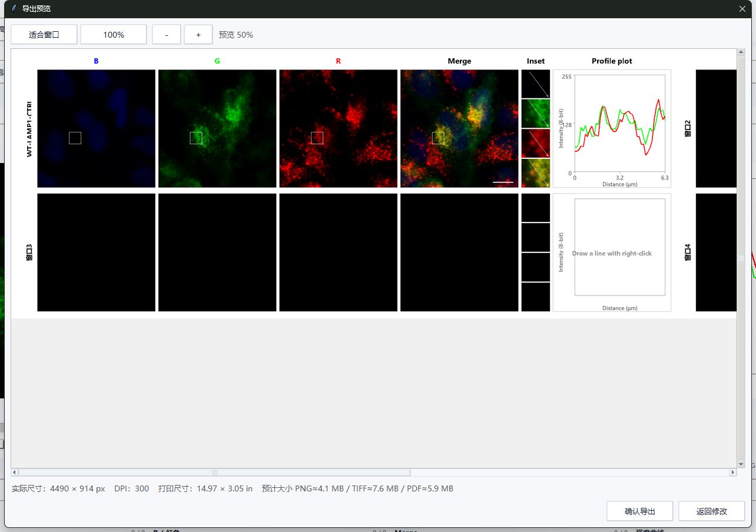Zoom out with the minus button
This screenshot has width=756, height=532.
pyautogui.click(x=167, y=35)
